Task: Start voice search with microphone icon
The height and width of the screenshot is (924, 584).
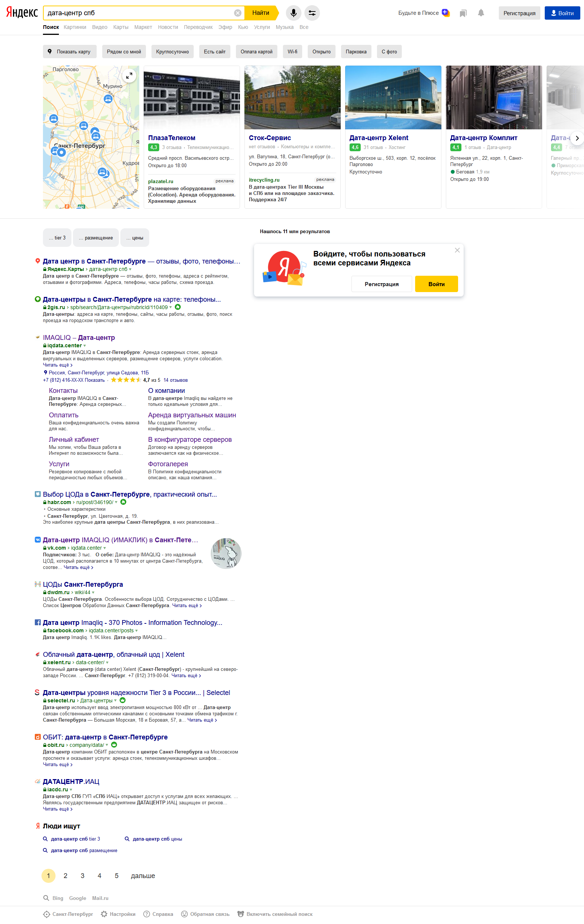Action: pos(293,13)
